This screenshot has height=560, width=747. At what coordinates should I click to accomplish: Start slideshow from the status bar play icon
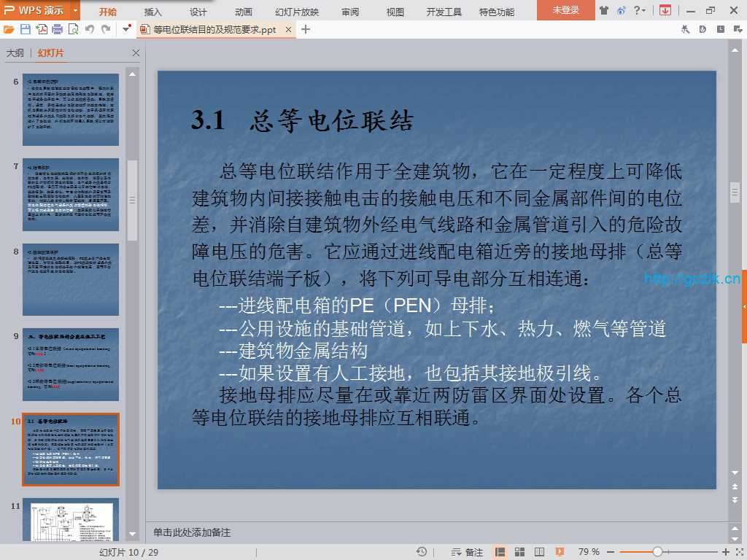click(x=560, y=552)
